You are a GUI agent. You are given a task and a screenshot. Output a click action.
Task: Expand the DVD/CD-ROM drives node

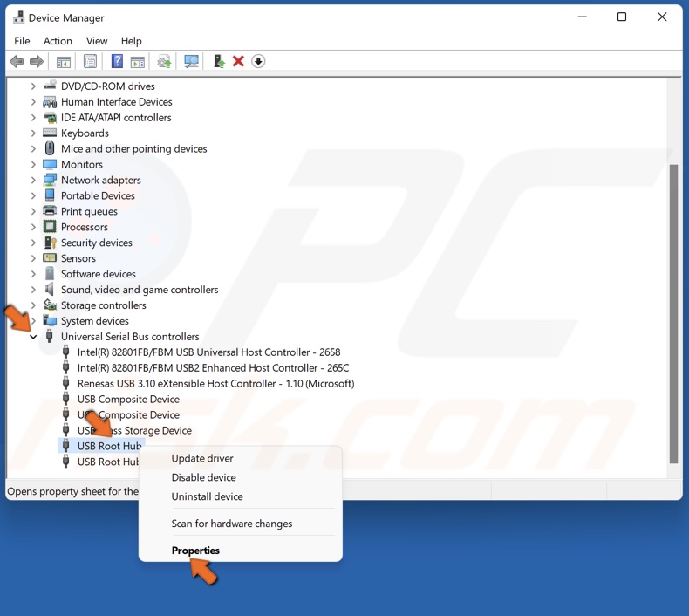coord(33,86)
